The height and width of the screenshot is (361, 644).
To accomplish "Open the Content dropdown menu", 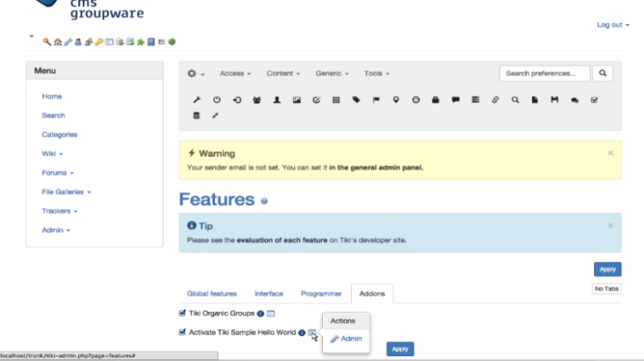I will (283, 73).
